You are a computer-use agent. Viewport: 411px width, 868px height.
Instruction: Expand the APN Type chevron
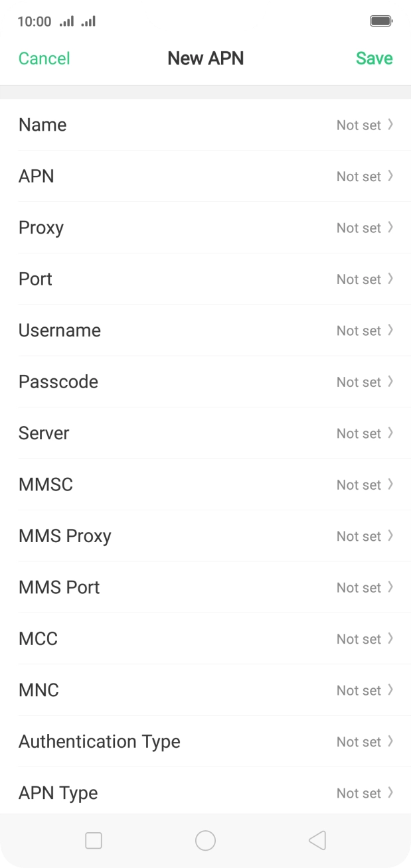coord(390,792)
